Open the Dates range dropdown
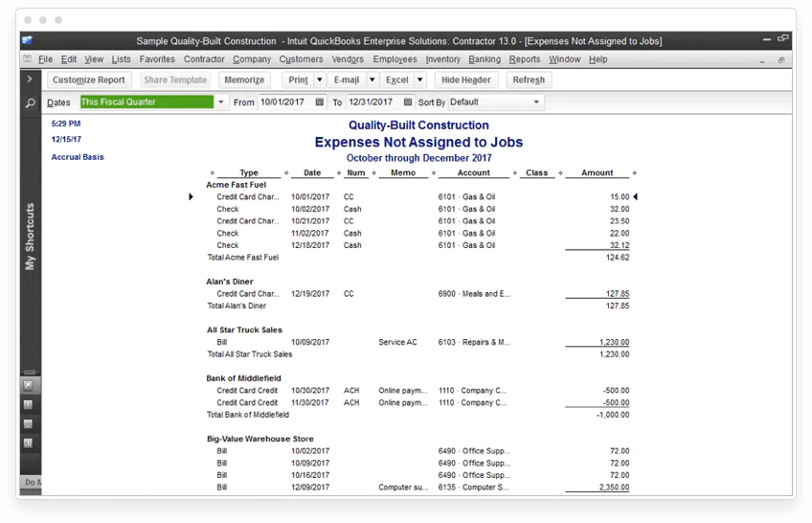Image resolution: width=812 pixels, height=523 pixels. (x=221, y=102)
